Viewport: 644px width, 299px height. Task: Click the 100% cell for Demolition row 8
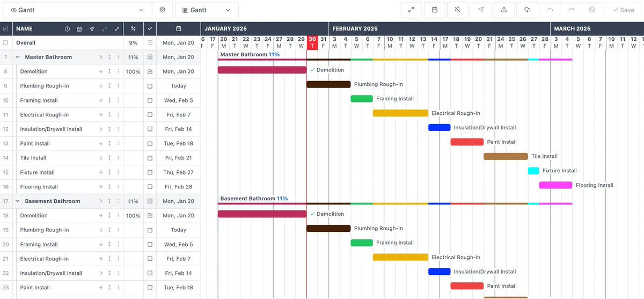pyautogui.click(x=133, y=71)
